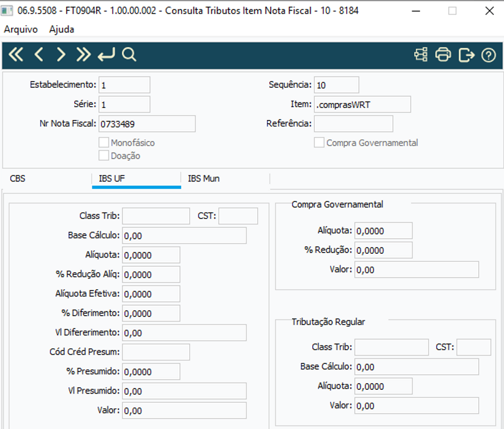Close the Consulta Tributos window
Viewport: 504px width, 429px height.
tap(489, 11)
